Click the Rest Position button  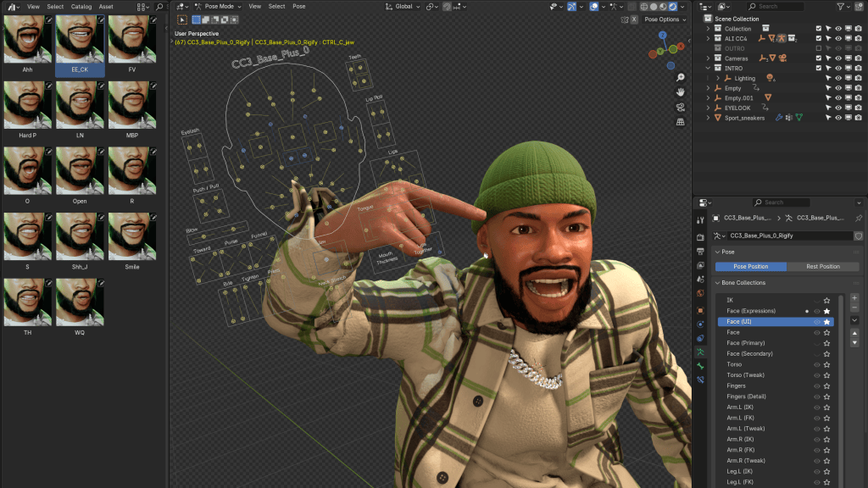822,267
